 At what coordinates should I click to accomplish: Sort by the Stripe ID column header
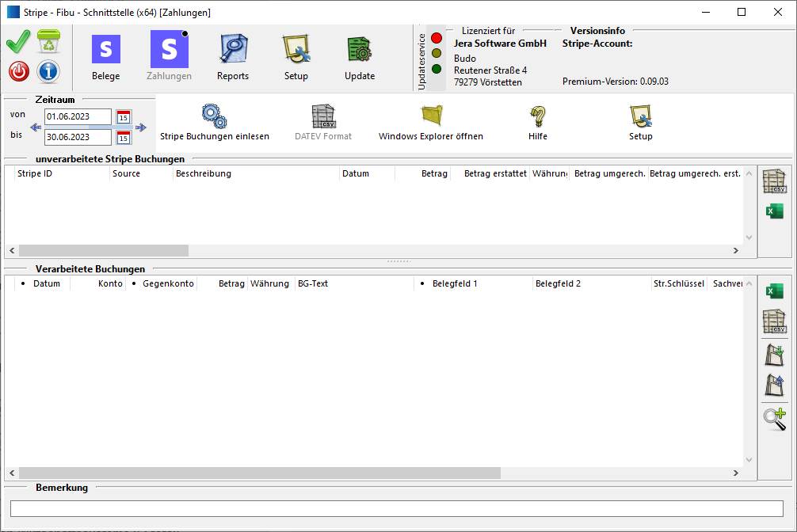(62, 173)
